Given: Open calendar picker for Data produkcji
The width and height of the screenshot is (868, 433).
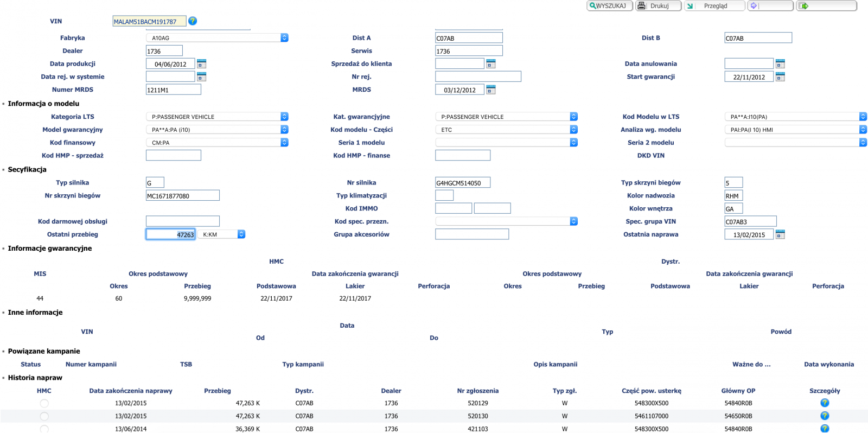Looking at the screenshot, I should 201,64.
